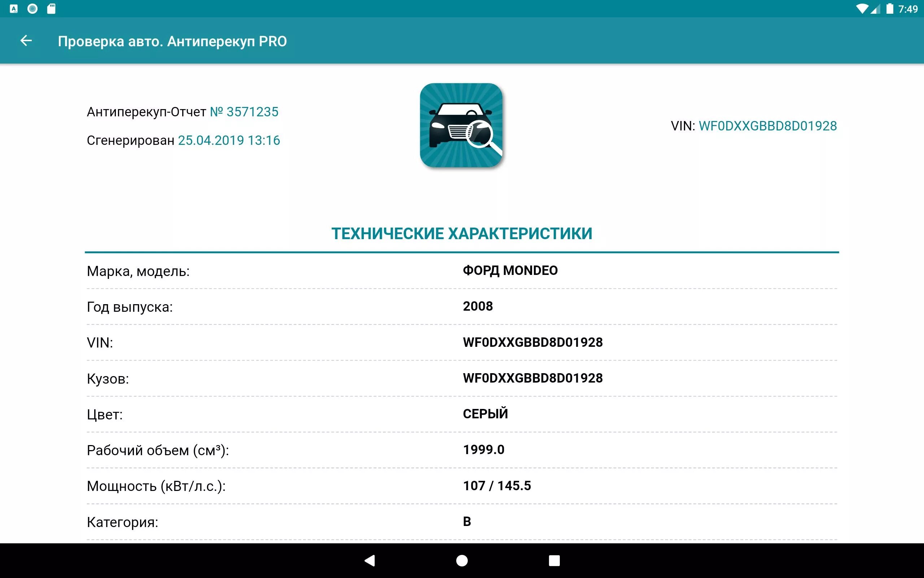Viewport: 924px width, 578px height.
Task: Tap the car with magnifier app logo
Action: point(461,125)
